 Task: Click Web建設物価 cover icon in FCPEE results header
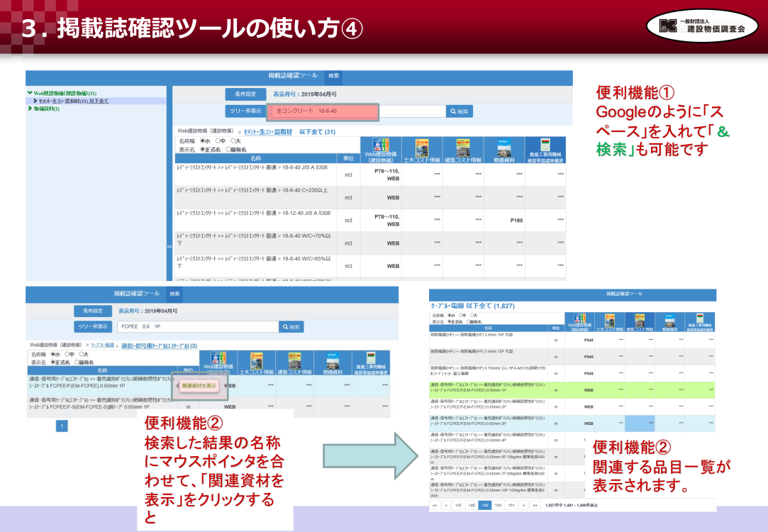218,358
